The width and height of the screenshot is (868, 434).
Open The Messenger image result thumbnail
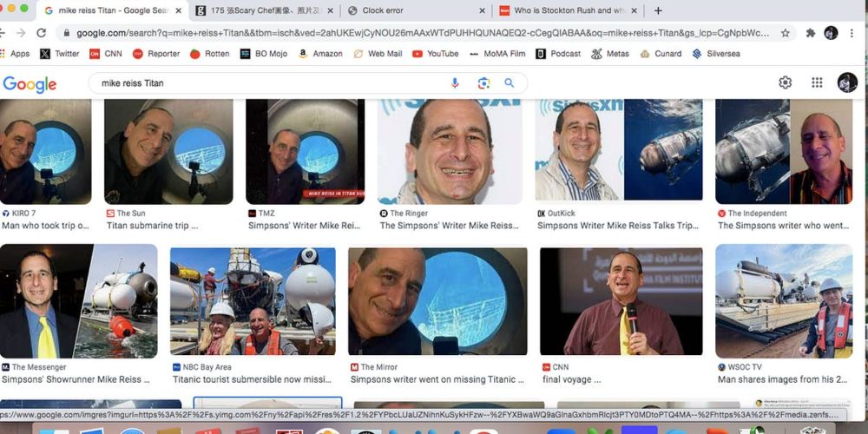(x=79, y=301)
